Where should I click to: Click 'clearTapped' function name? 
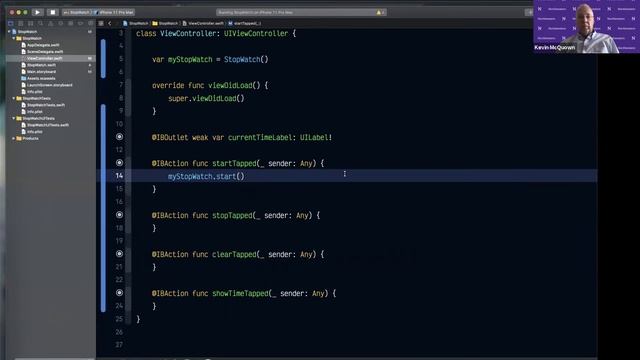click(234, 254)
